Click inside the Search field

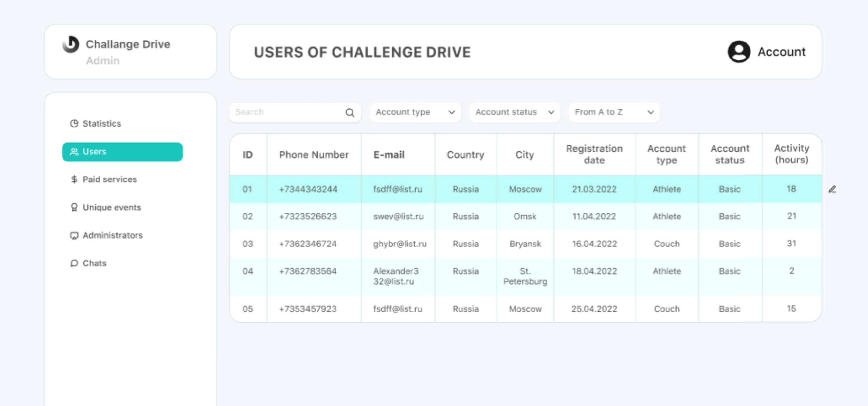tap(286, 112)
